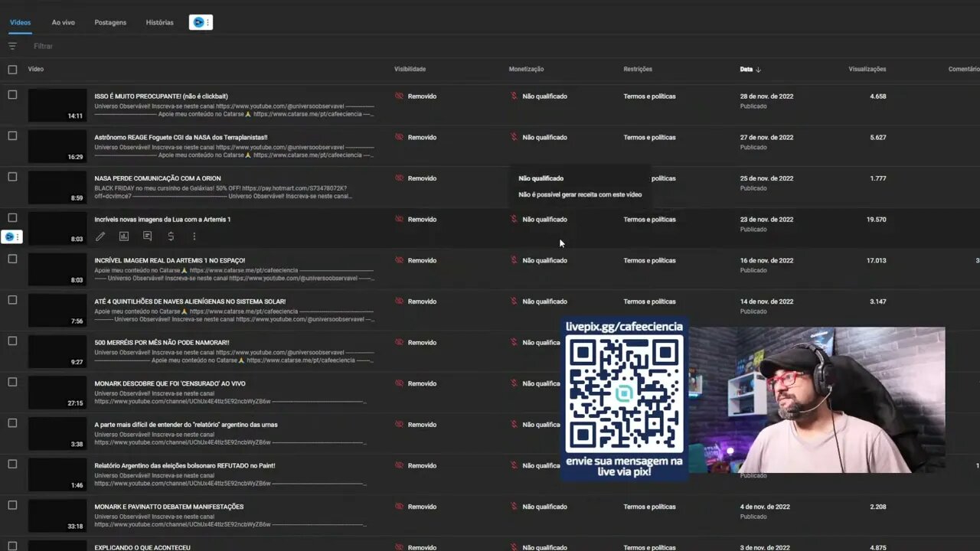Screen dimensions: 980x551
Task: Select checkbox for Relatório Argentino das eleições video
Action: pos(12,464)
